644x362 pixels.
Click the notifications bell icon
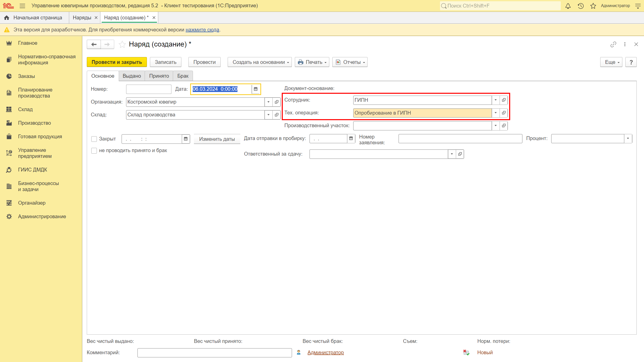pos(568,6)
